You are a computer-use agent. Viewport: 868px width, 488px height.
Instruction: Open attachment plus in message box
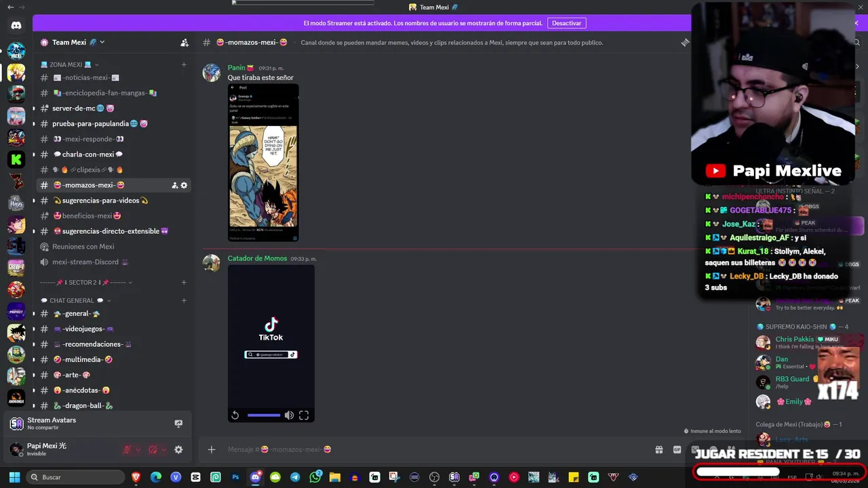pos(212,449)
